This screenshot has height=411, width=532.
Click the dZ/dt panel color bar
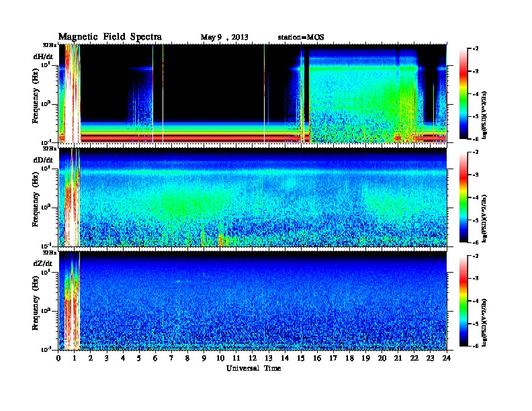(x=463, y=301)
